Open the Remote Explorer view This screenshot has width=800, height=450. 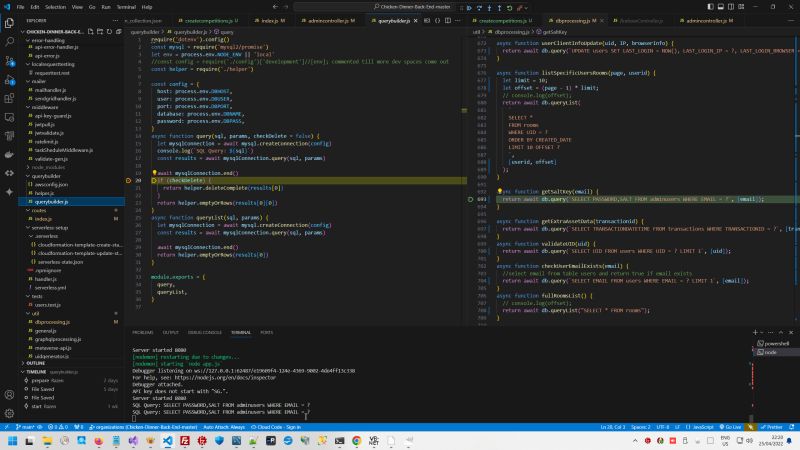coord(9,117)
